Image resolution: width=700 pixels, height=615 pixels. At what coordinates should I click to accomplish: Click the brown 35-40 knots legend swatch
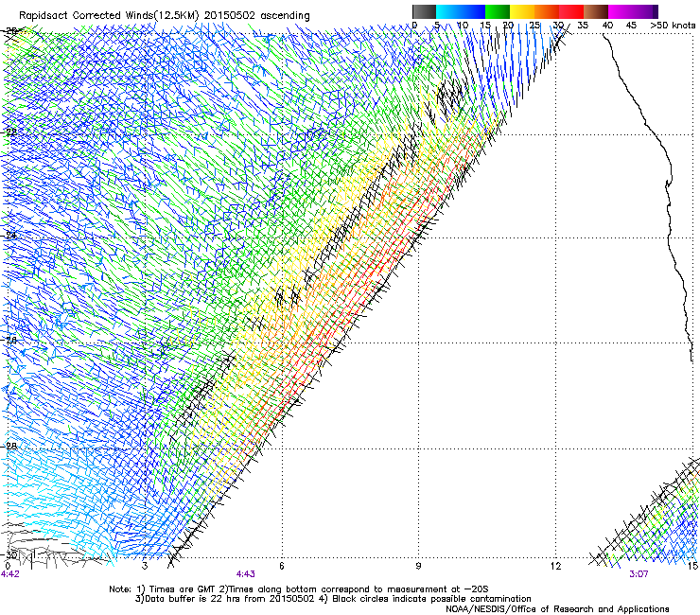click(596, 11)
